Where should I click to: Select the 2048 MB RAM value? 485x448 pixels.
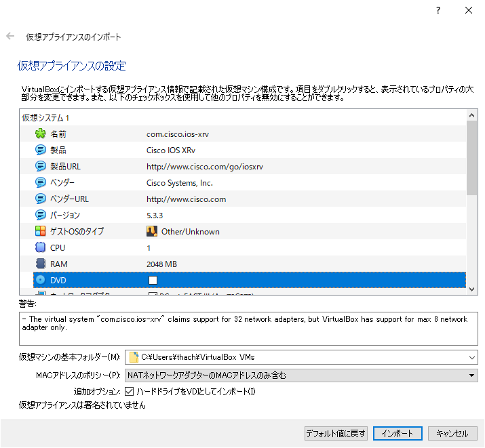pyautogui.click(x=161, y=264)
